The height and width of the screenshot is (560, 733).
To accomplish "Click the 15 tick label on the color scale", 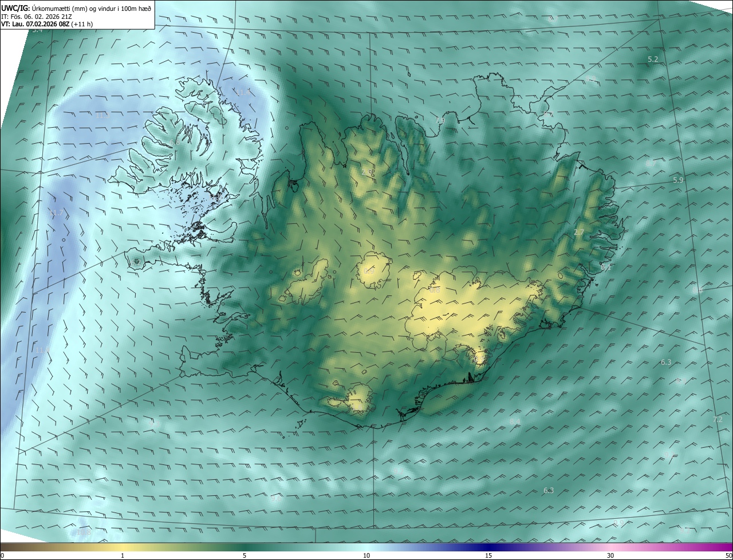I will point(488,556).
